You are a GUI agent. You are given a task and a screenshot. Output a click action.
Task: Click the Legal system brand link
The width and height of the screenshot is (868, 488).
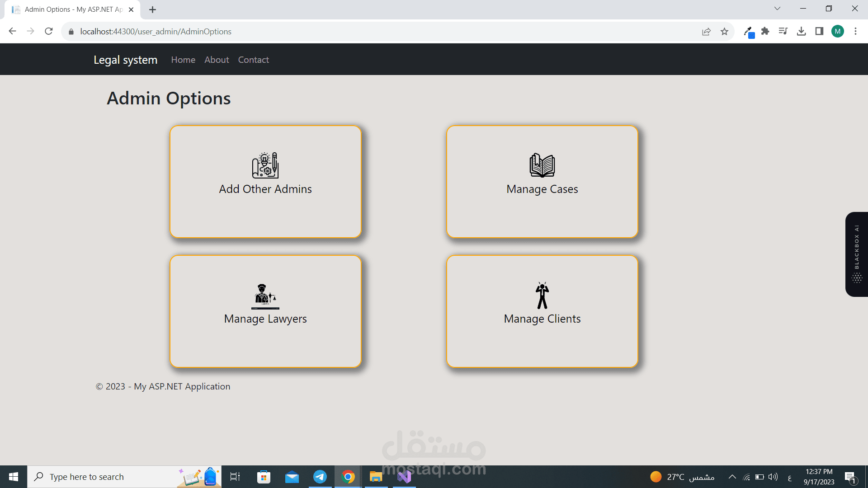coord(125,60)
